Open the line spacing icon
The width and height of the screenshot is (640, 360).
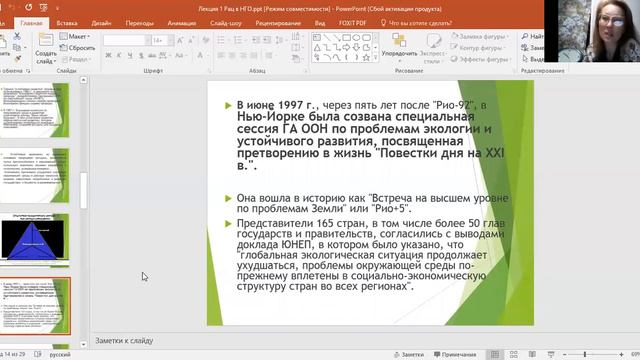[280, 40]
